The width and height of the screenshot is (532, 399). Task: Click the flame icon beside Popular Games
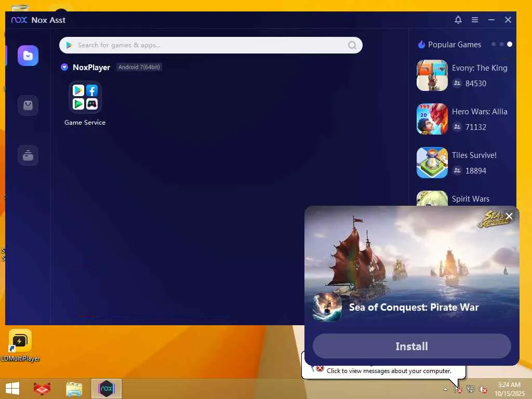click(x=421, y=45)
